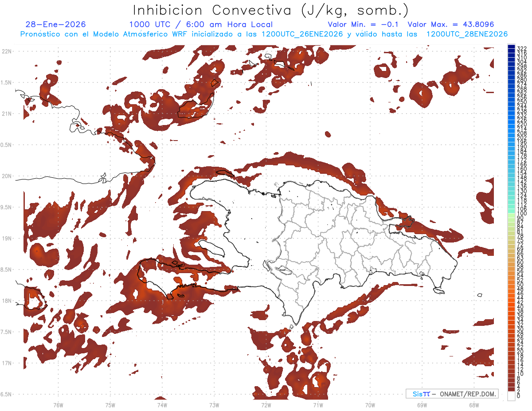Click the '100' colorbar value
This screenshot has height=411, width=532.
coord(522,214)
